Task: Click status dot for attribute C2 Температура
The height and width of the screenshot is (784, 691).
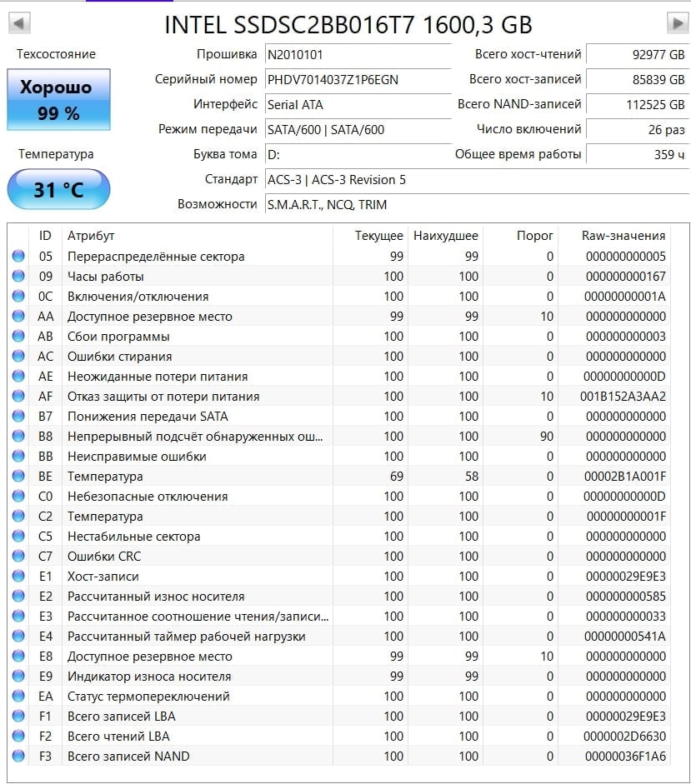Action: tap(18, 516)
